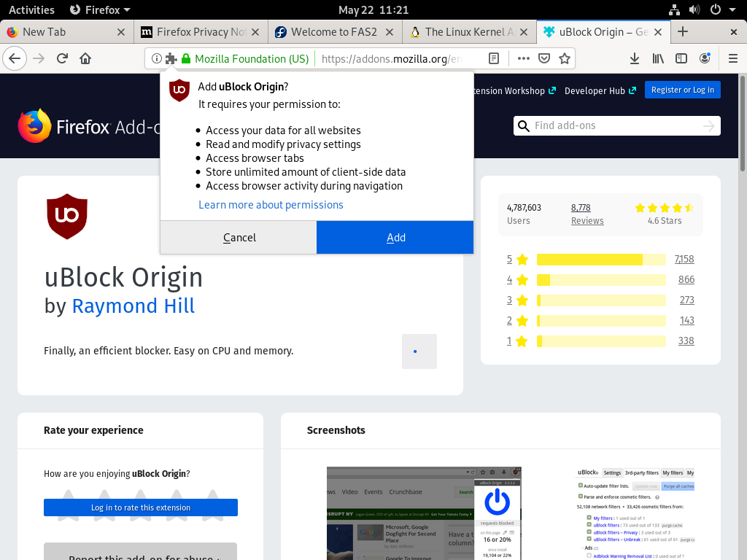
Task: Open Raymond Hill author link
Action: tap(133, 306)
